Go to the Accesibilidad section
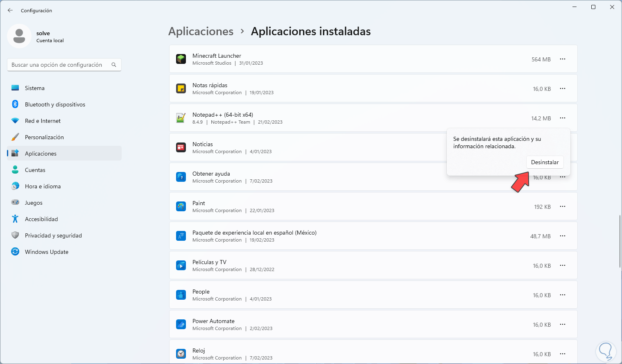This screenshot has width=622, height=364. 41,219
